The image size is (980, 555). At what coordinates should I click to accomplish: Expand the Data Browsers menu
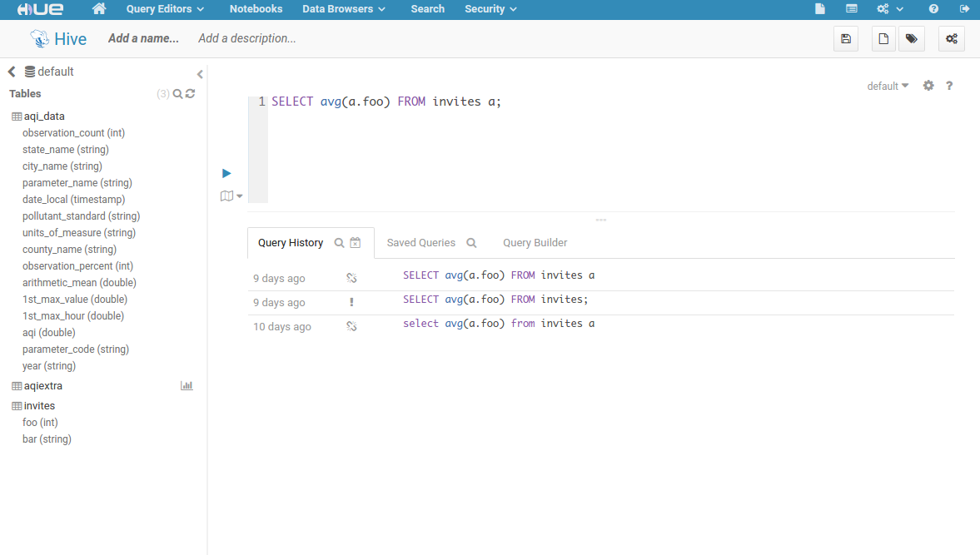pos(343,9)
